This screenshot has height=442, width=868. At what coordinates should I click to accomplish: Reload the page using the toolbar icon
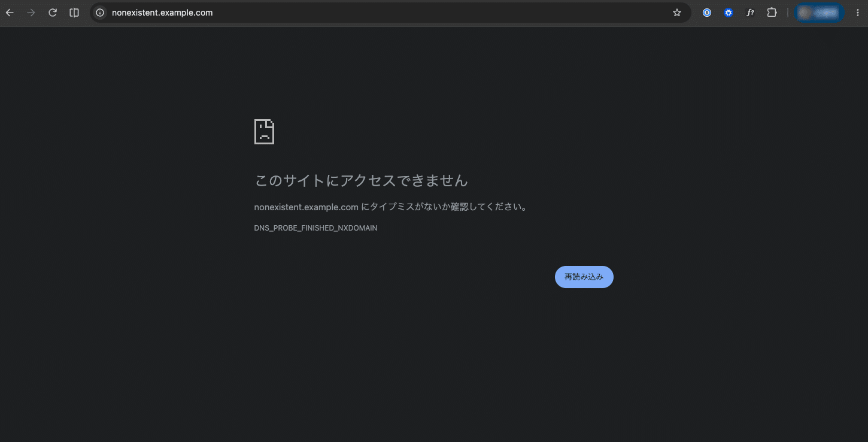click(x=53, y=13)
